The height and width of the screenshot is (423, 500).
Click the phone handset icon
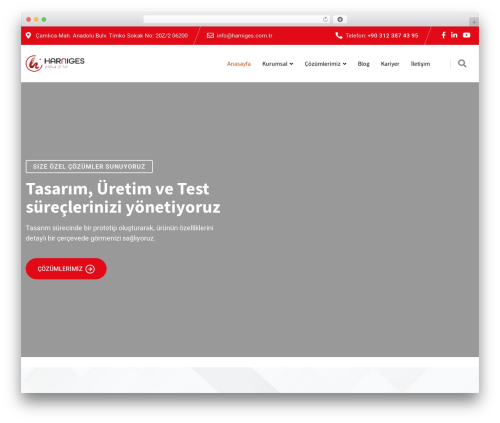(339, 35)
